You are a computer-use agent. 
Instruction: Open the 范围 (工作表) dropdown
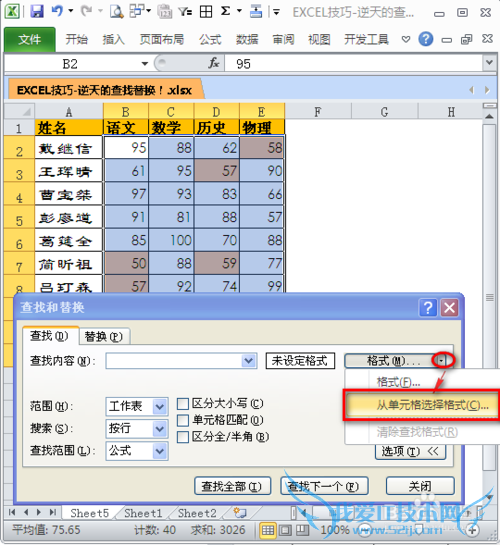click(160, 406)
